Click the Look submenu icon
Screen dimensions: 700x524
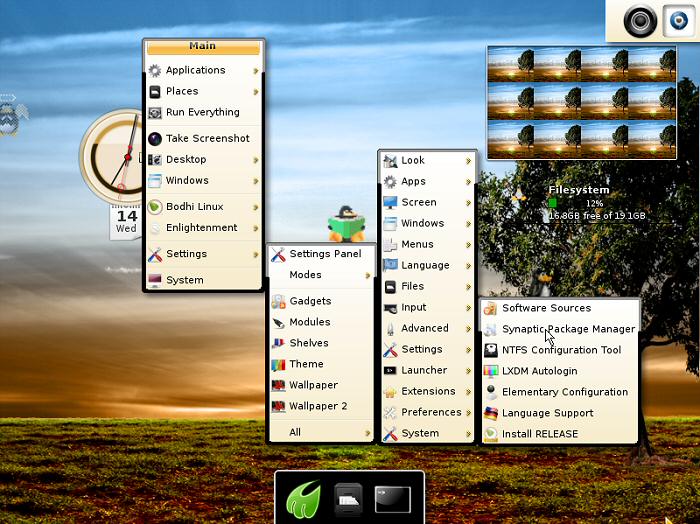click(390, 161)
